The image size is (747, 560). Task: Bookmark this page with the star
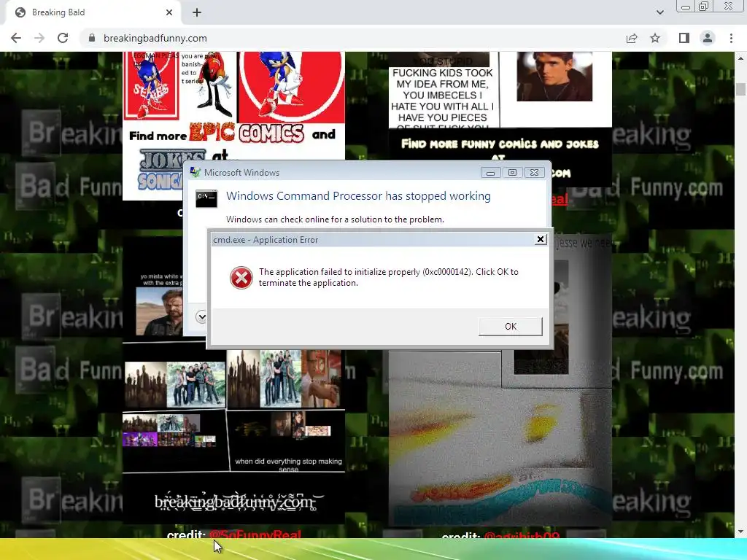(655, 38)
